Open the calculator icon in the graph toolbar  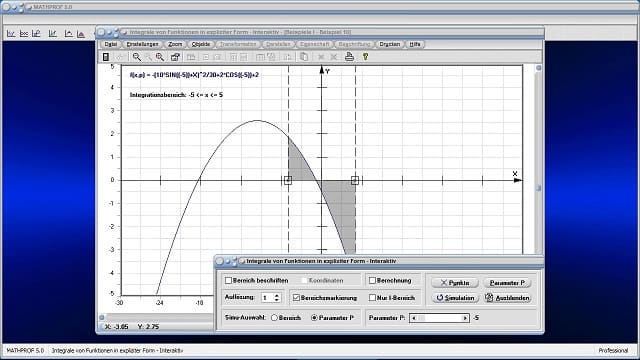[x=106, y=57]
